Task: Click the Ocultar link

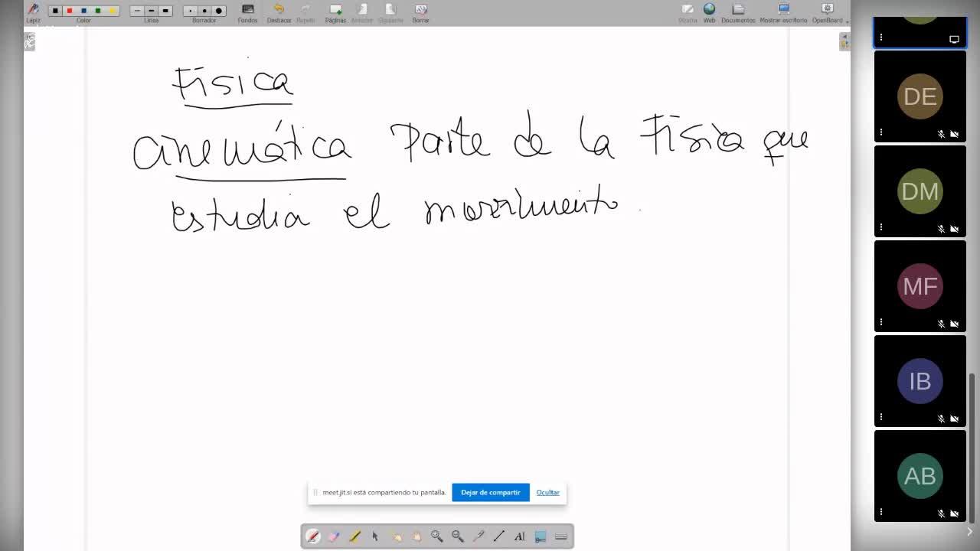Action: tap(548, 493)
